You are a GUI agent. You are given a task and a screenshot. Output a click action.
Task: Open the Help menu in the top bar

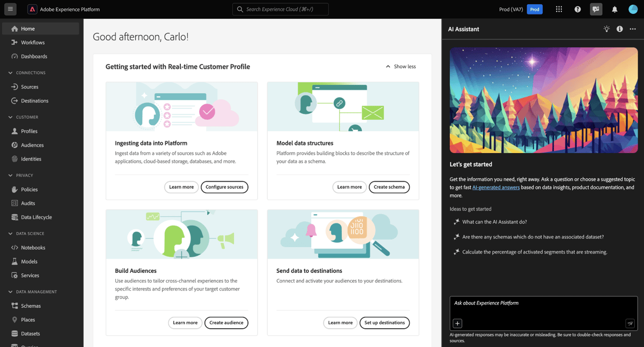click(576, 9)
